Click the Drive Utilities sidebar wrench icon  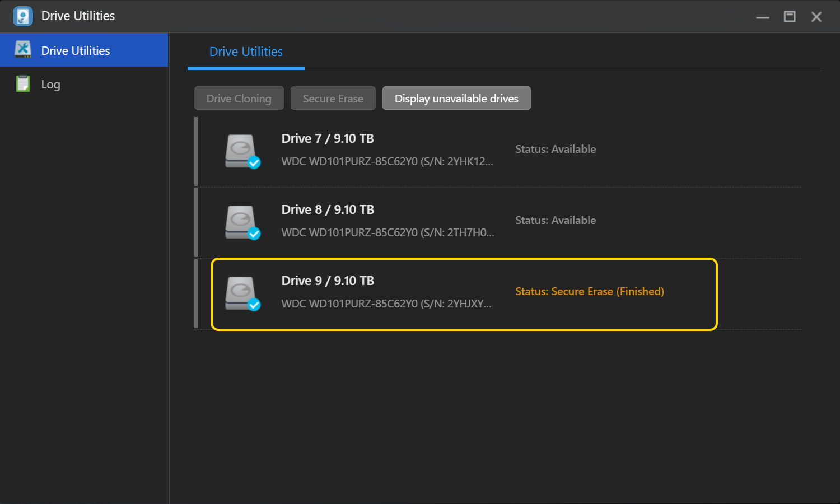[23, 50]
